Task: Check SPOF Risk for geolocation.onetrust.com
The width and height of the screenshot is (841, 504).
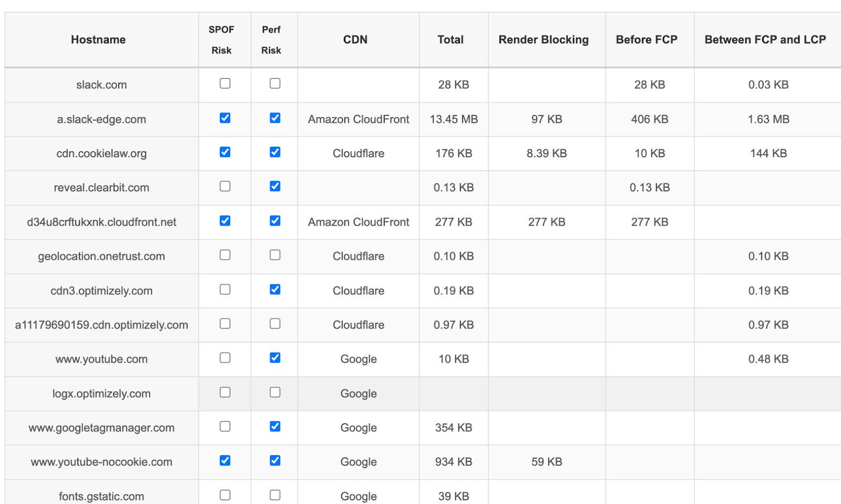Action: (224, 255)
